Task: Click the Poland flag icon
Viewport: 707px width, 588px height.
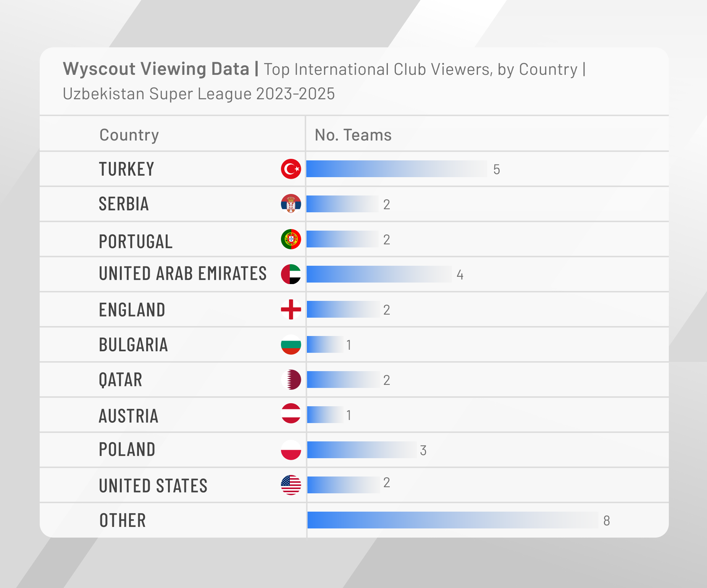Action: click(x=291, y=450)
